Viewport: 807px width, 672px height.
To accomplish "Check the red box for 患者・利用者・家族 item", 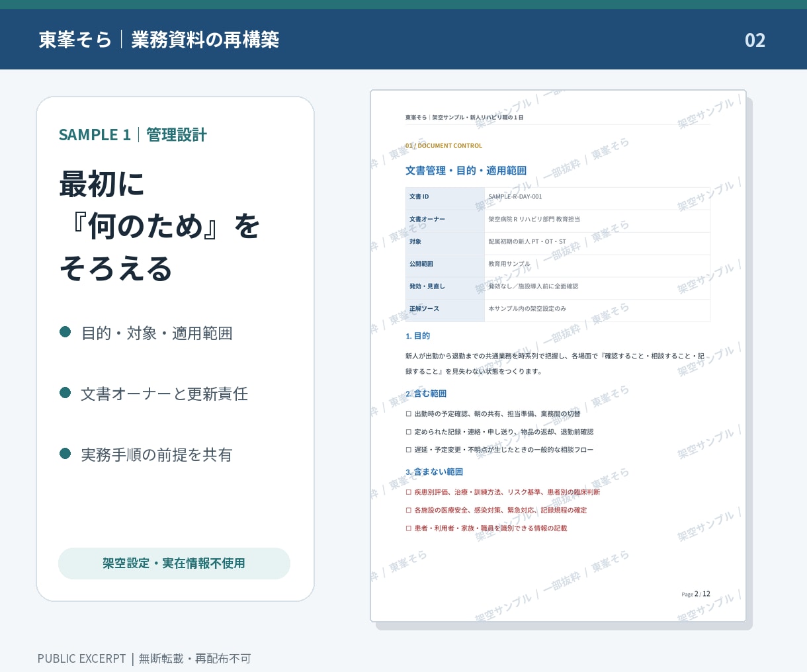I will 409,528.
